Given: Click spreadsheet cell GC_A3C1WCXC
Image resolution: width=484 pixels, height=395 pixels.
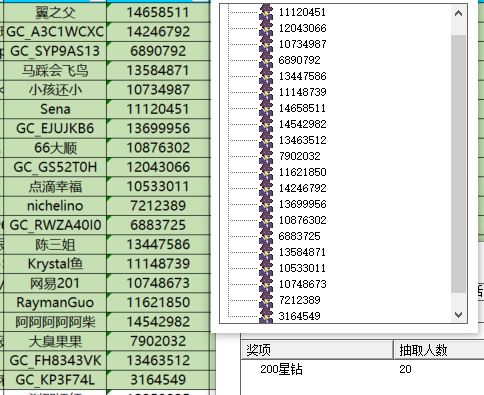Looking at the screenshot, I should (55, 32).
